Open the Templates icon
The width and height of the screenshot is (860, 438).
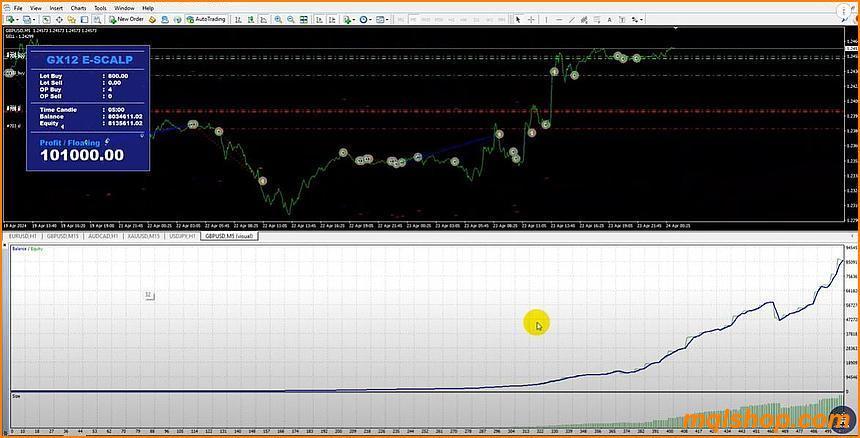(x=380, y=19)
